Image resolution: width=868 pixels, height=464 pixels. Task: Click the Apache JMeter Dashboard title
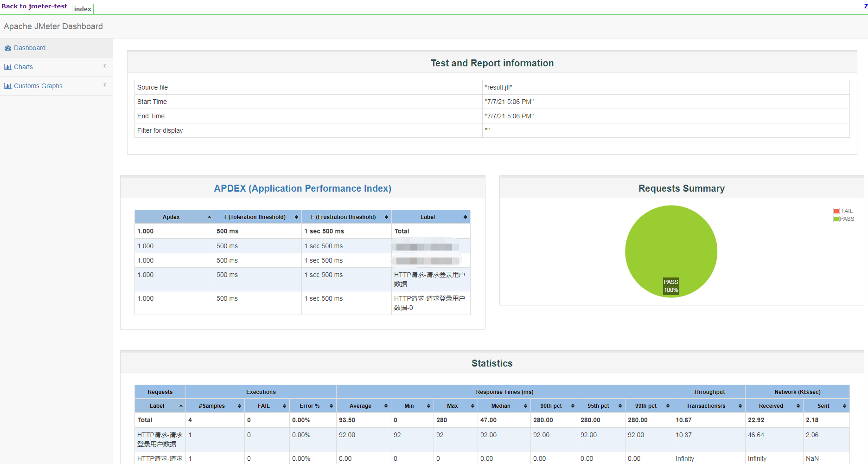click(x=53, y=26)
